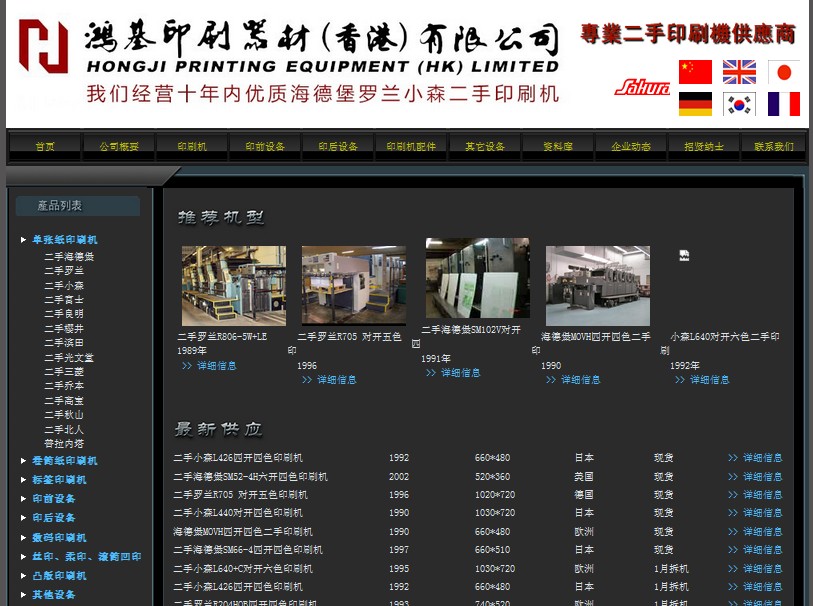
Task: Open the 罗兰R806-5W+LE machine thumbnail
Action: pos(234,286)
